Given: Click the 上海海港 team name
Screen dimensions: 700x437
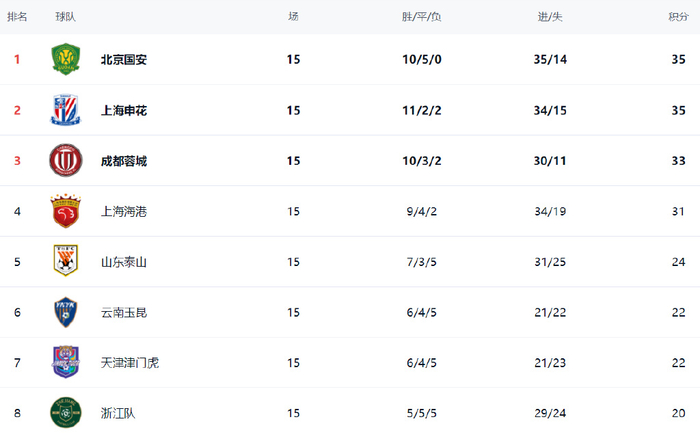Looking at the screenshot, I should point(124,211).
